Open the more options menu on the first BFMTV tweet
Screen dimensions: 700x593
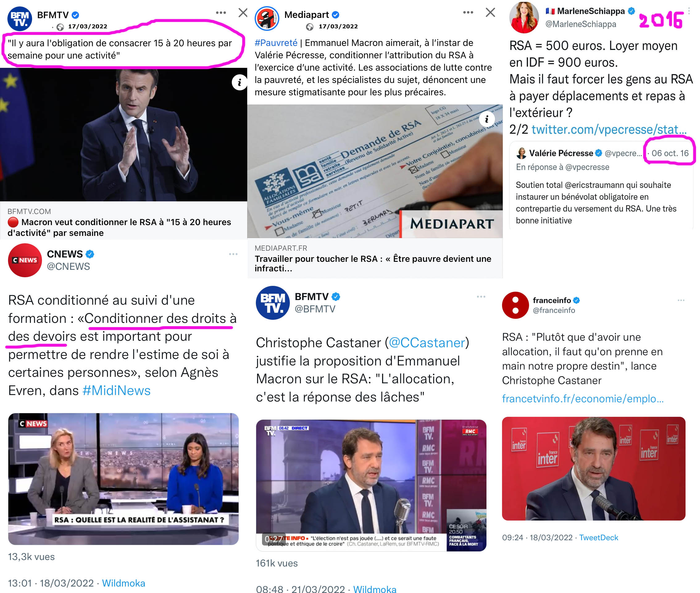(x=221, y=13)
